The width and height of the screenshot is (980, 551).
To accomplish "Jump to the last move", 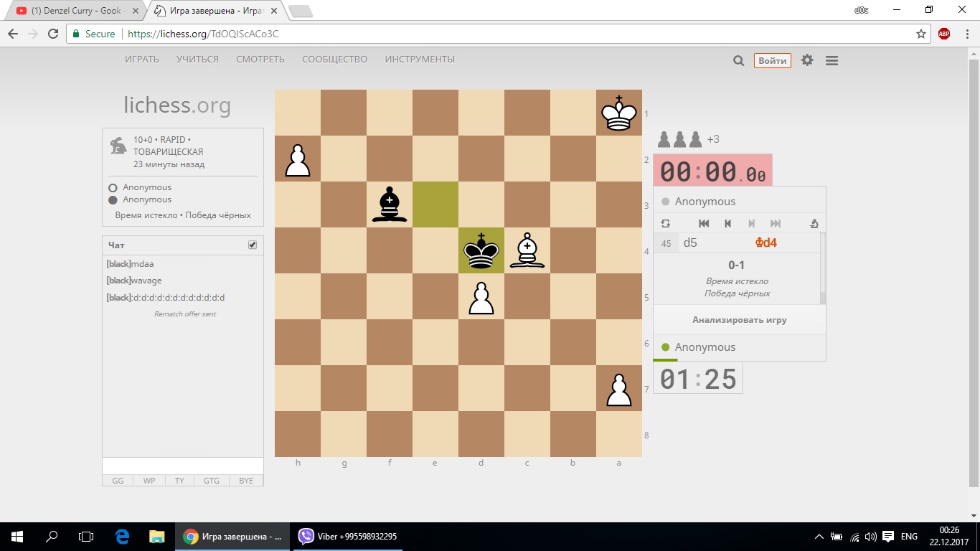I will (776, 223).
